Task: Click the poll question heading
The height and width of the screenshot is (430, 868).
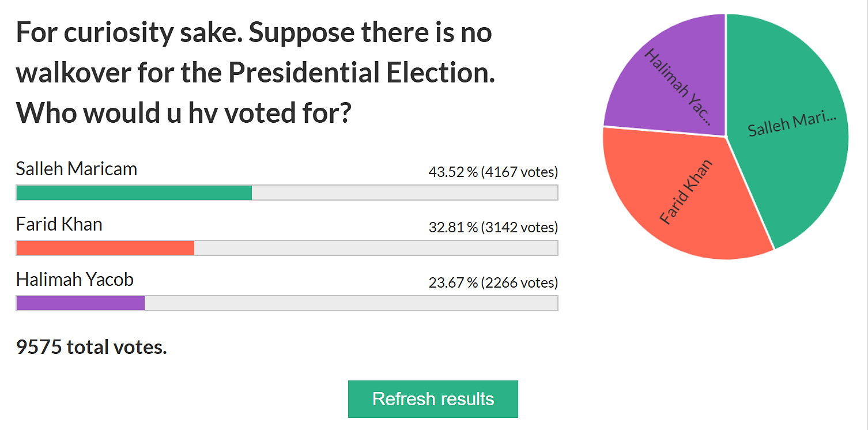Action: point(256,73)
